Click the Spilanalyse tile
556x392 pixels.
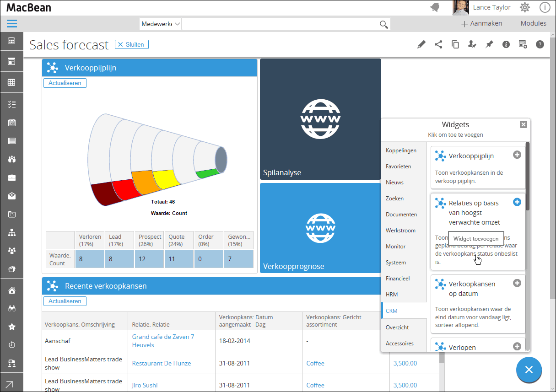(x=320, y=119)
